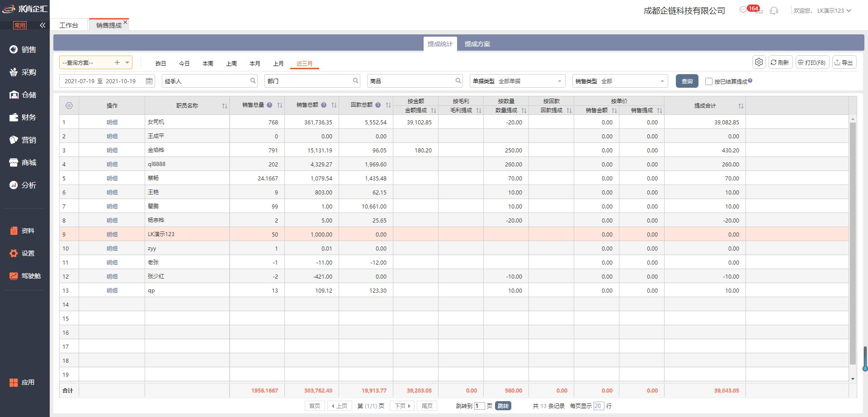The image size is (868, 417).
Task: Select the 本月 date range filter
Action: [x=255, y=63]
